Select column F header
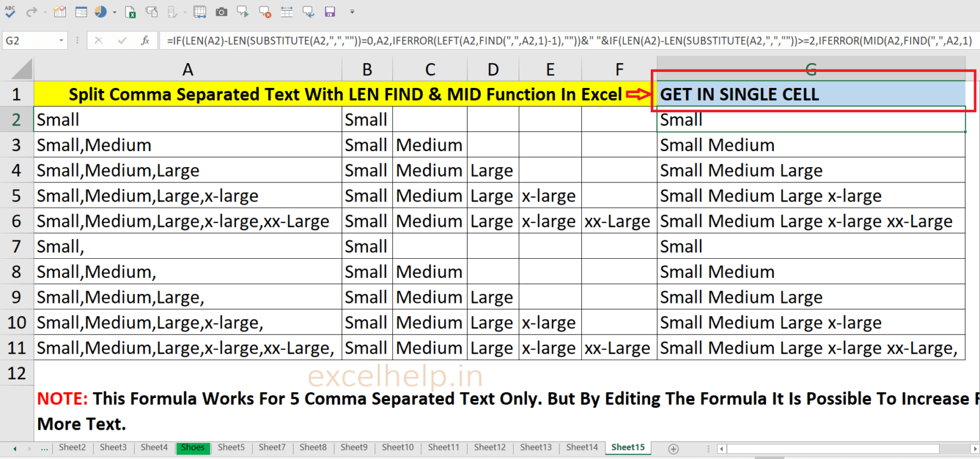Image resolution: width=980 pixels, height=459 pixels. click(x=619, y=68)
